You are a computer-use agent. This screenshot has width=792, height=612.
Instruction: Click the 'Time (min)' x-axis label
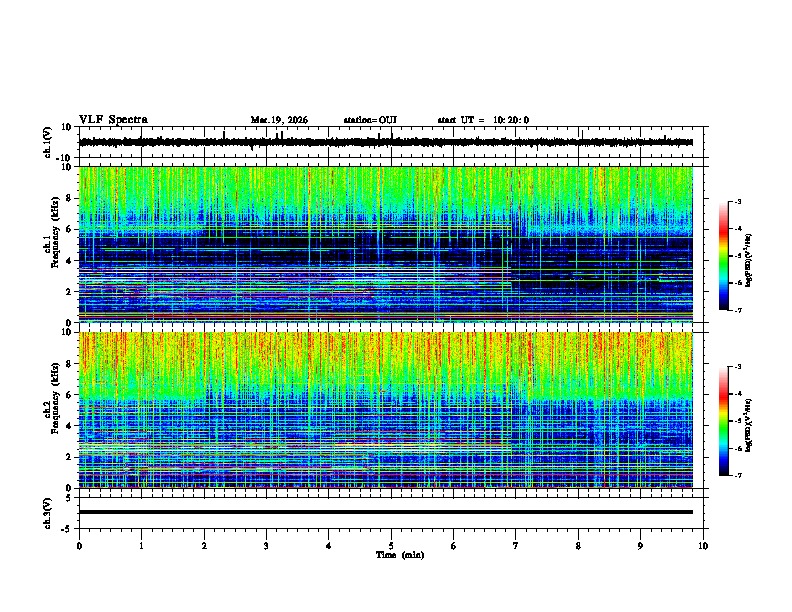(400, 555)
